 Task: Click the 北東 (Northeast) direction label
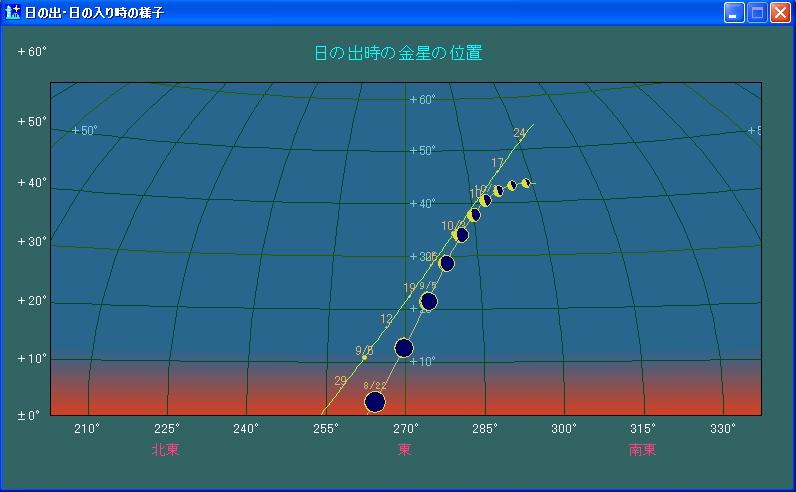(166, 450)
